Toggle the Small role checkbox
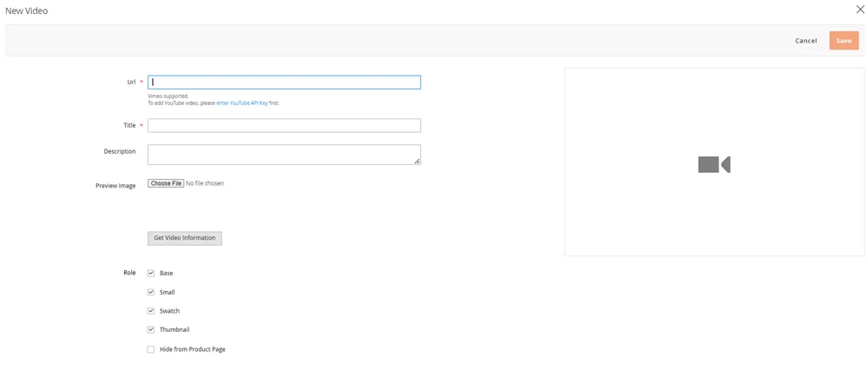 click(150, 292)
